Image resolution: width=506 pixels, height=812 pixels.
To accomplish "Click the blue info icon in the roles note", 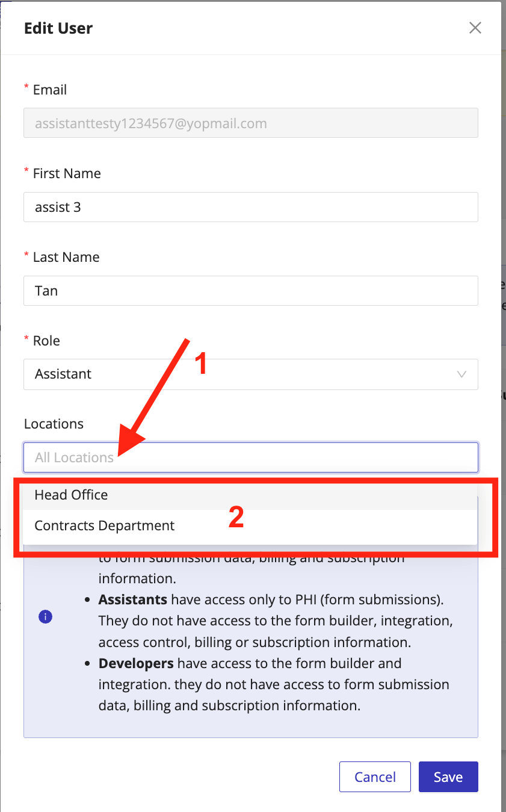I will pos(45,617).
